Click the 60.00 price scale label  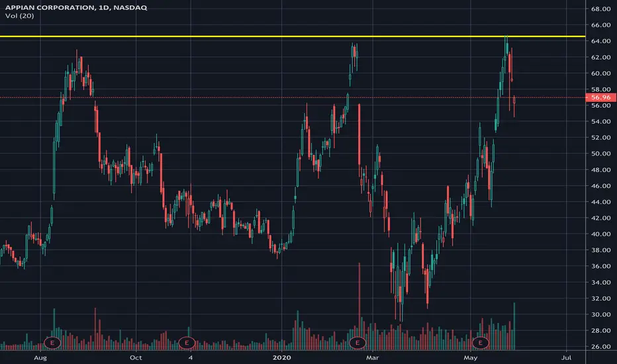coord(601,73)
